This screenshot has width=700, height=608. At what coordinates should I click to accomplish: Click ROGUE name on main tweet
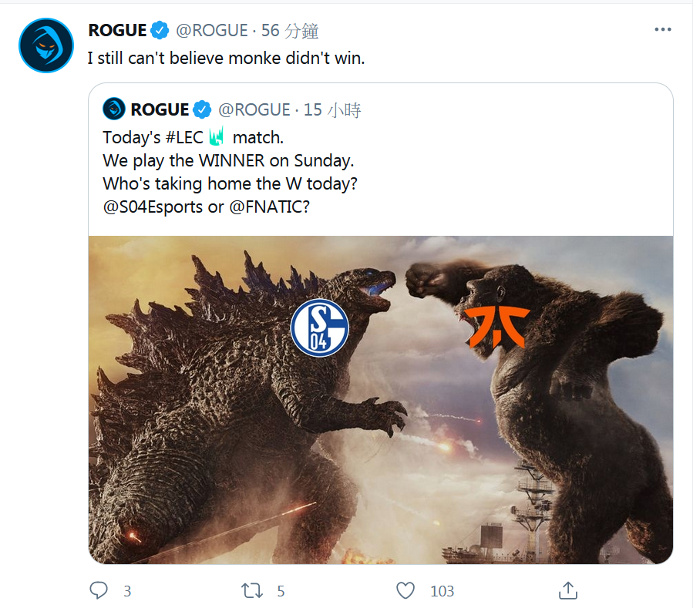pyautogui.click(x=117, y=30)
